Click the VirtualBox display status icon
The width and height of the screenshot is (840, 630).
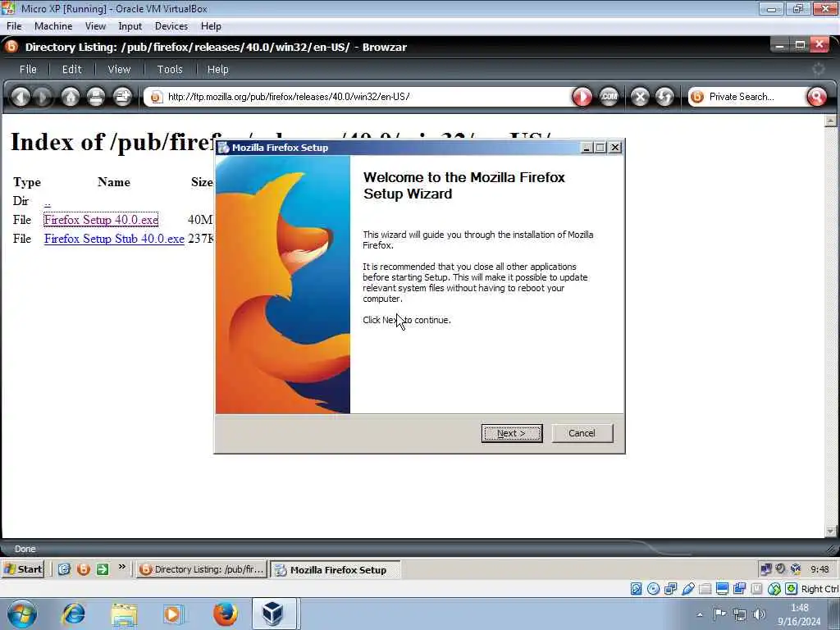[722, 589]
